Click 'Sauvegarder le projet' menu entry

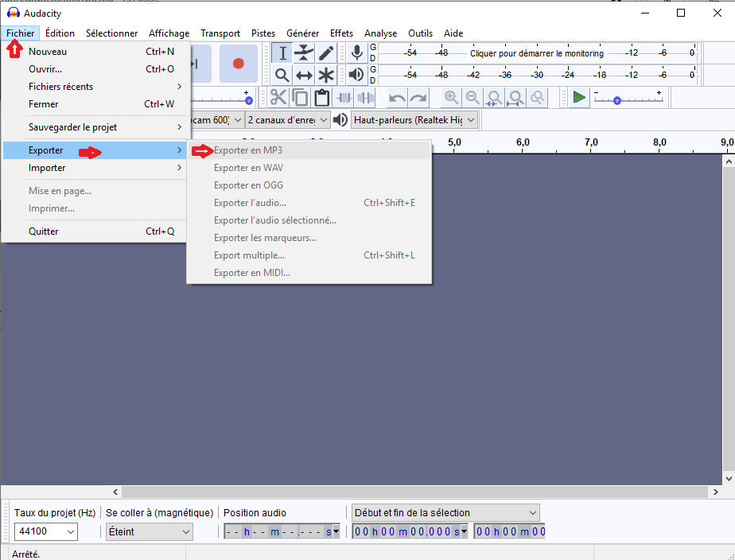[x=73, y=127]
